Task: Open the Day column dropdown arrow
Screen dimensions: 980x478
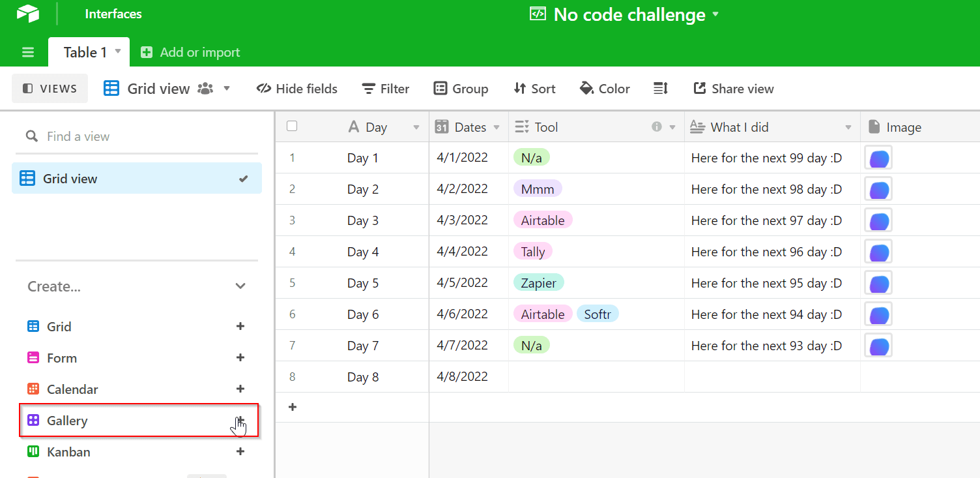Action: point(416,127)
